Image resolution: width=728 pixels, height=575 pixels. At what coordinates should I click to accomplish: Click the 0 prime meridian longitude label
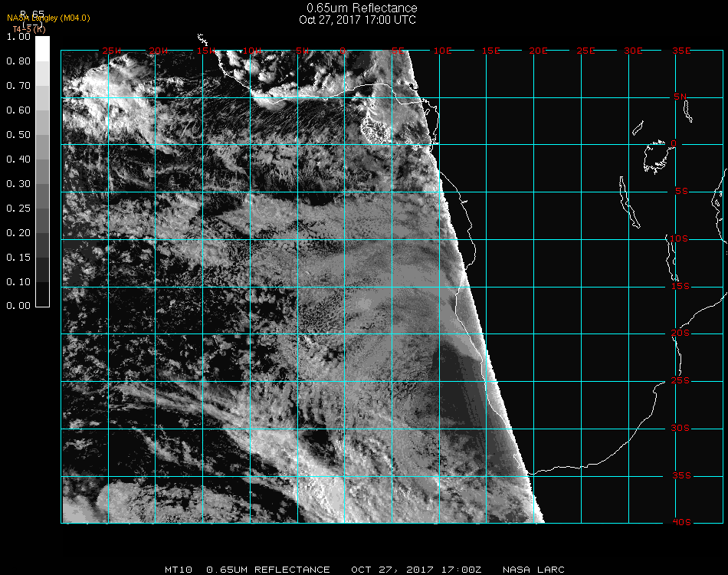343,51
